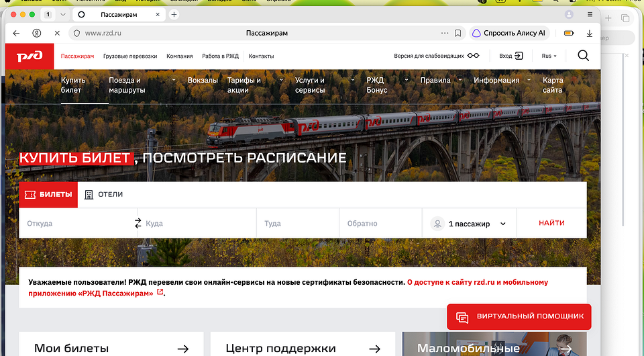The image size is (644, 356).
Task: Click the Мои билеты arrow
Action: coord(182,349)
